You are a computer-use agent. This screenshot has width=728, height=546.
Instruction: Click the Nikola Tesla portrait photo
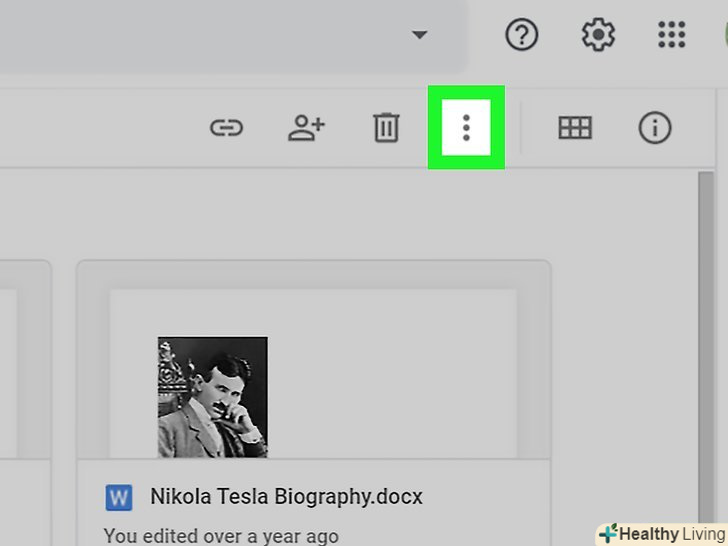click(212, 397)
